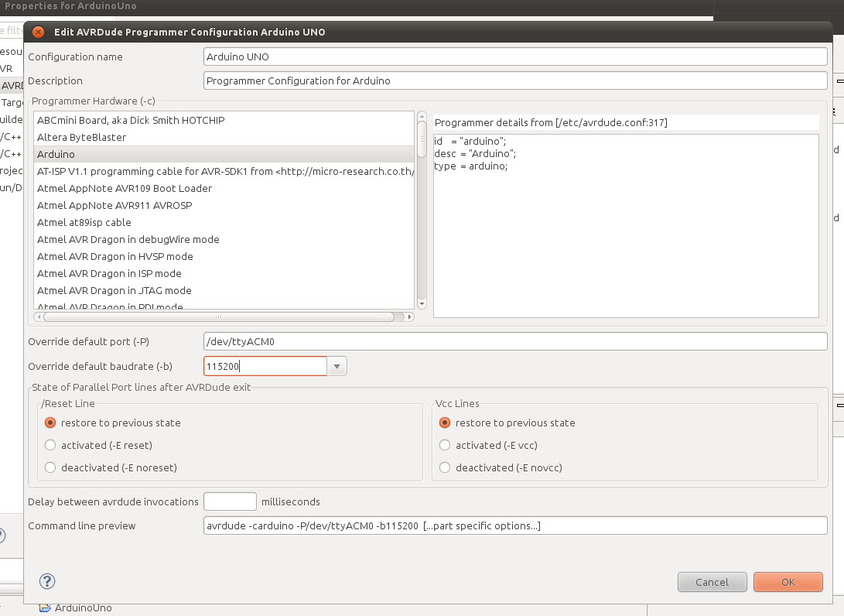Select Reset Line restore to previous state
This screenshot has width=844, height=616.
[51, 423]
